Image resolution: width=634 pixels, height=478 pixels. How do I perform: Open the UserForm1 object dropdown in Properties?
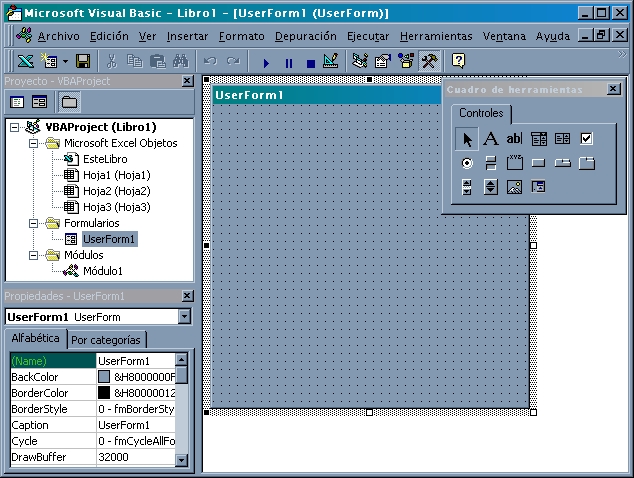[x=183, y=317]
